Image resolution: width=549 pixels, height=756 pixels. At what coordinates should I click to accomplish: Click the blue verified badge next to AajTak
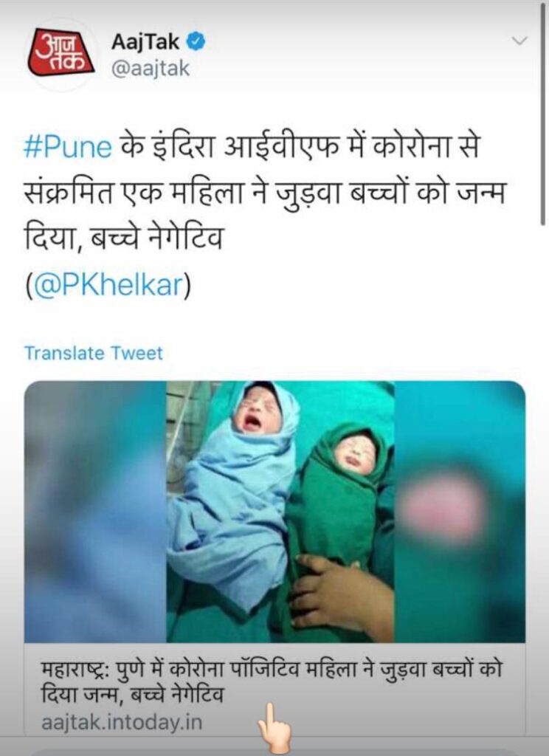click(x=196, y=42)
